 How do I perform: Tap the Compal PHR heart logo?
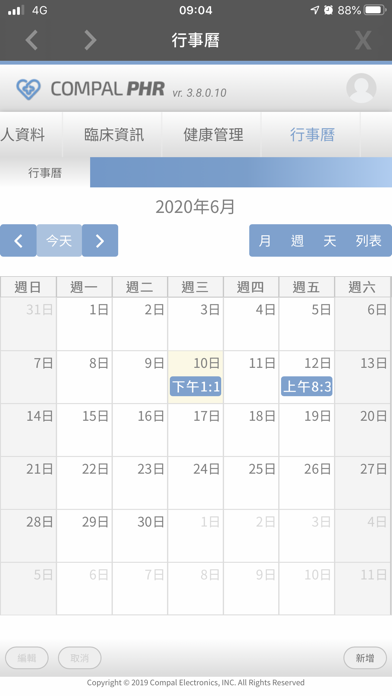point(28,89)
